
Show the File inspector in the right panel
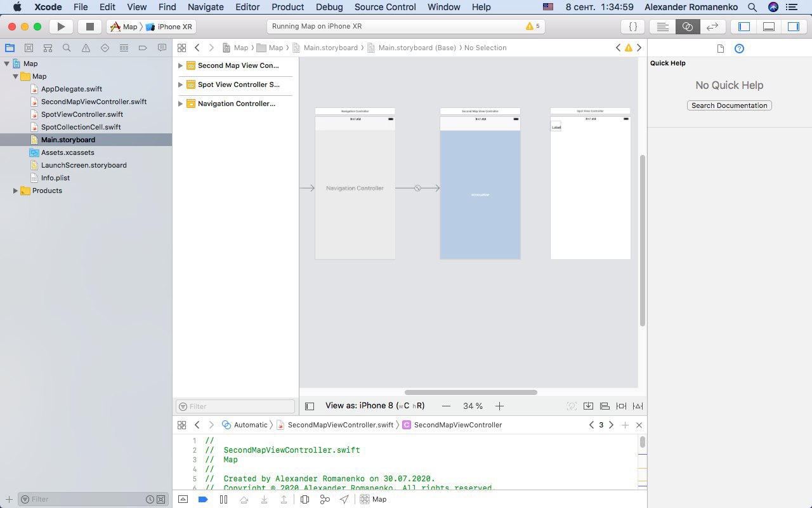point(720,48)
